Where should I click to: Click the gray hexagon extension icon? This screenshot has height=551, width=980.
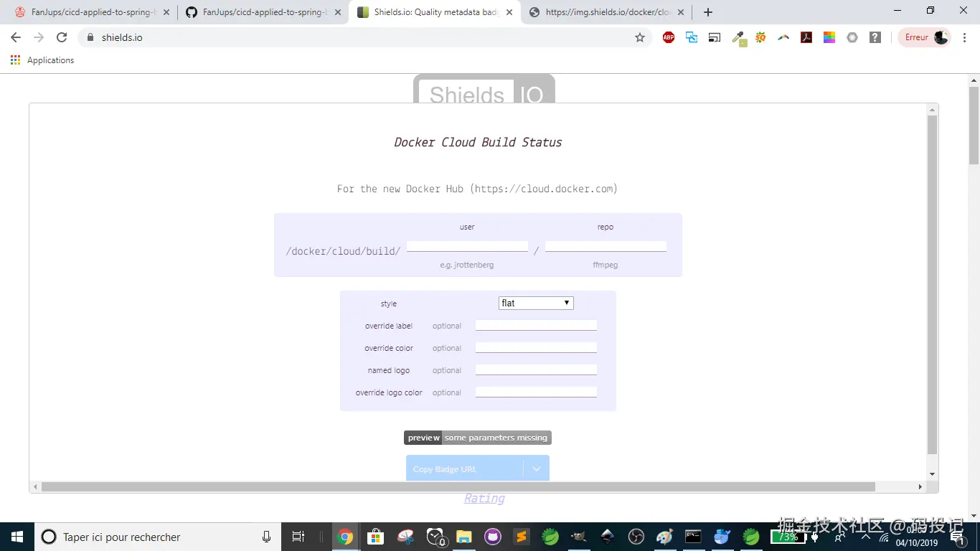point(852,37)
